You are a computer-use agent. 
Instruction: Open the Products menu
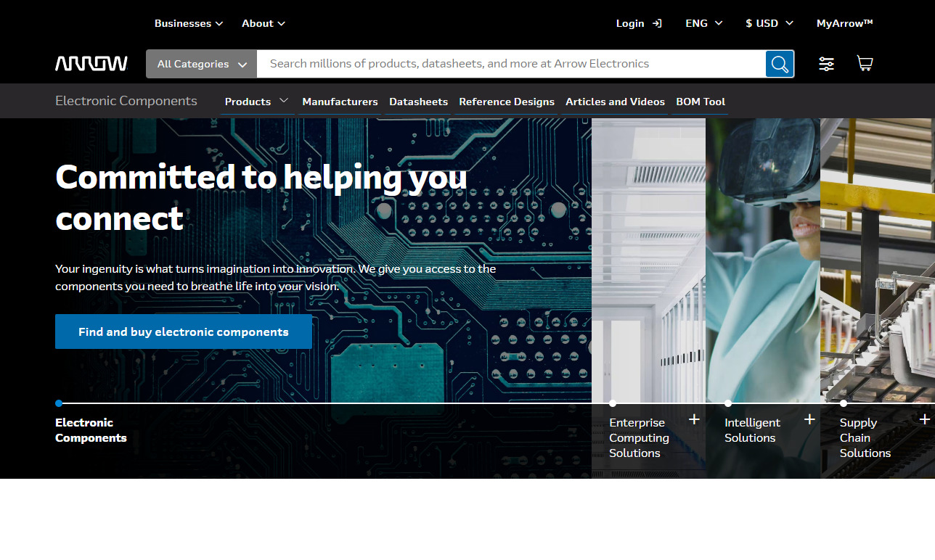(256, 102)
